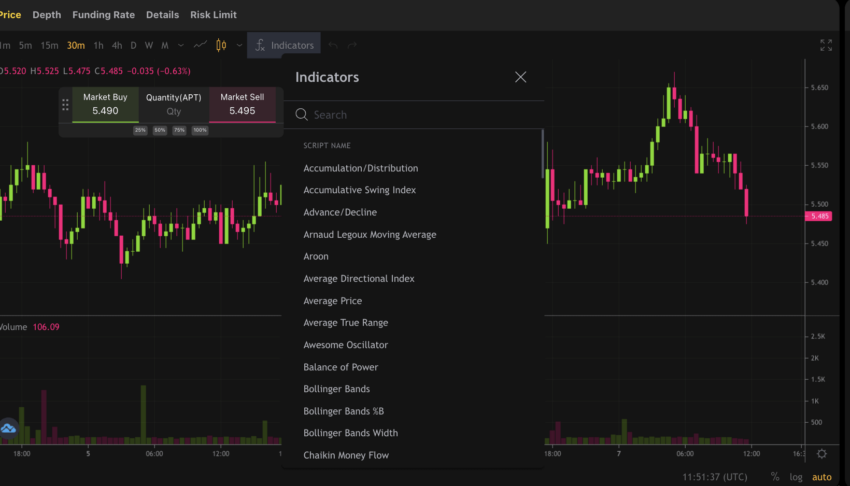850x486 pixels.
Task: Expand the more timeframes dropdown arrow
Action: [x=181, y=46]
